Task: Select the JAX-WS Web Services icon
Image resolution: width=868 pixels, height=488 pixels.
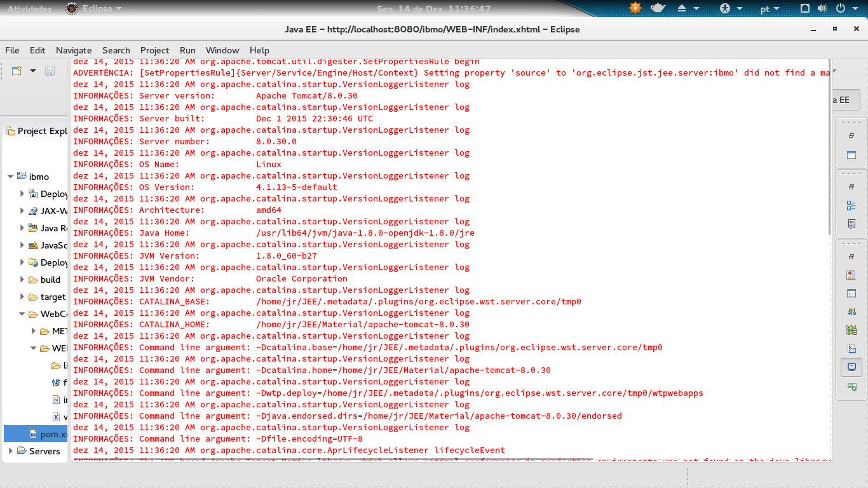Action: pos(33,211)
